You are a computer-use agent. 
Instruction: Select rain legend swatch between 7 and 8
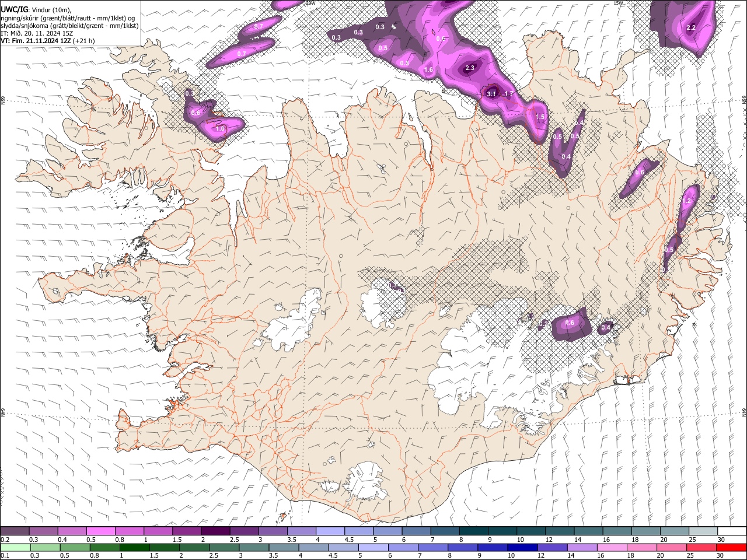433,547
